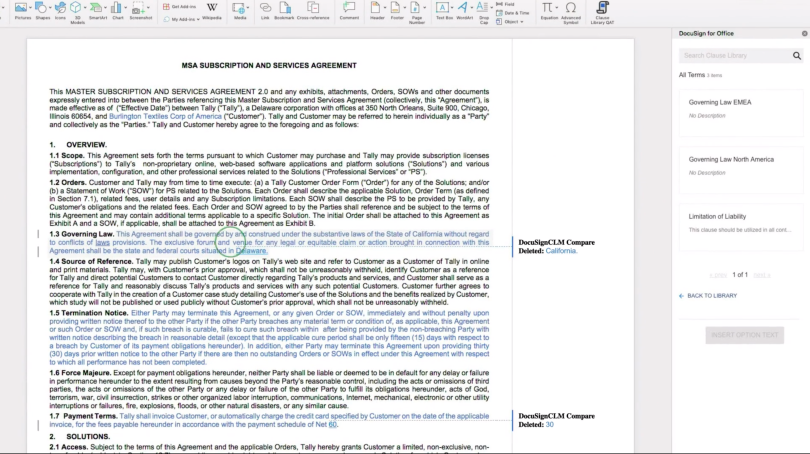The height and width of the screenshot is (454, 810).
Task: Insert a Bookmark
Action: pyautogui.click(x=284, y=9)
